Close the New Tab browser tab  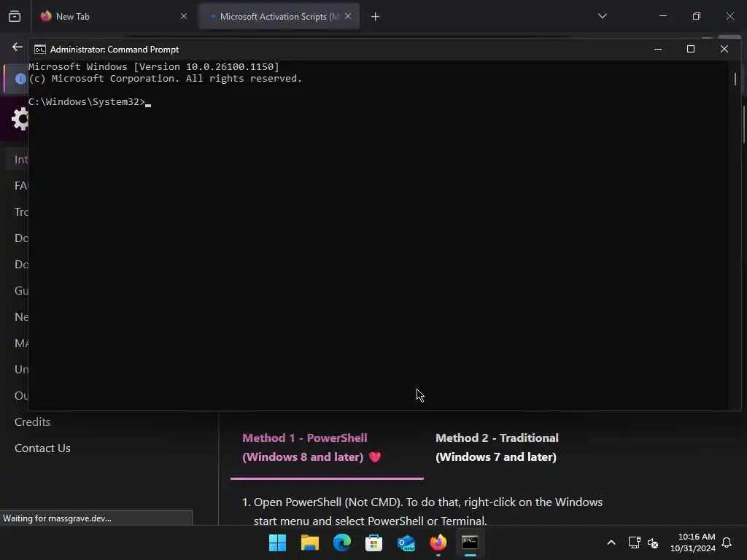click(x=184, y=16)
